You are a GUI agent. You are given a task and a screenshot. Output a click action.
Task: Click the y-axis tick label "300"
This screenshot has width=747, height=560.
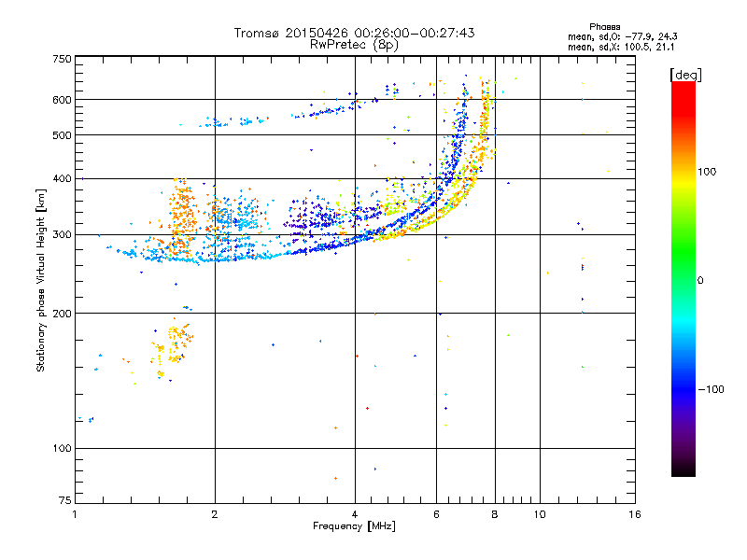(x=62, y=235)
